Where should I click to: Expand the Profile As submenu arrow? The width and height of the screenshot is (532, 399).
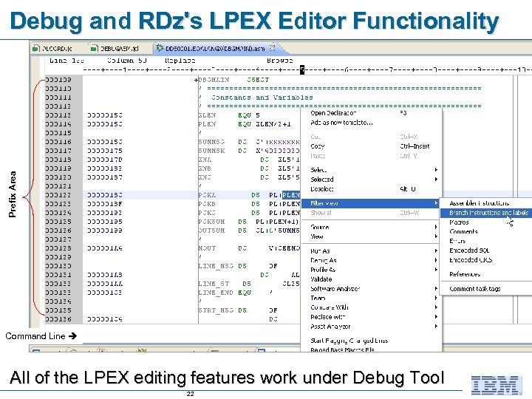tap(436, 270)
